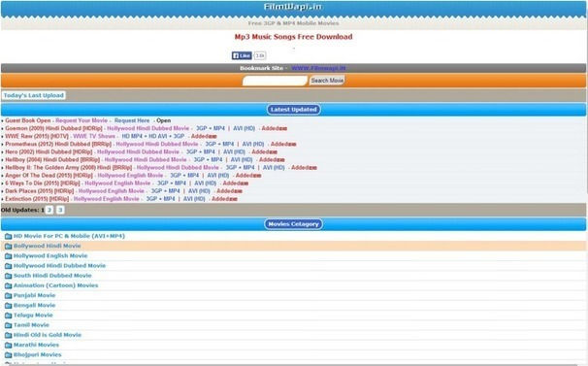Screen dimensions: 588x366
Task: Click the FilmWapi.in site title
Action: [x=293, y=7]
